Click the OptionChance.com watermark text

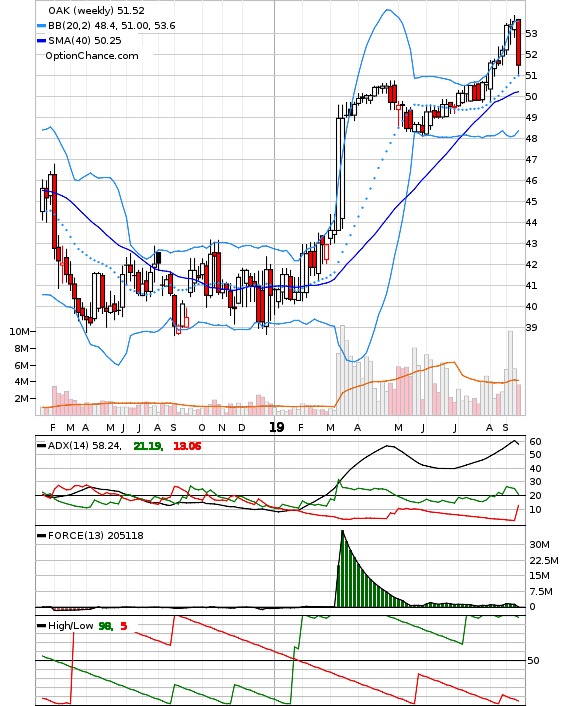point(92,56)
